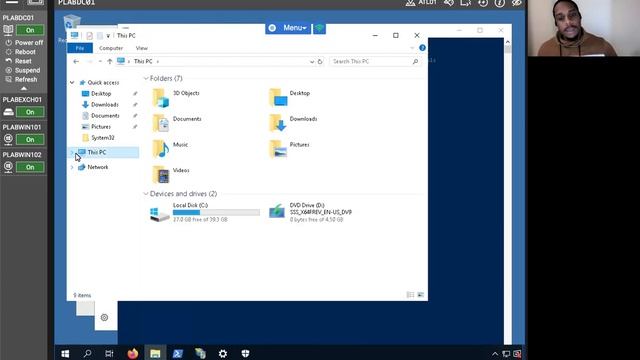The image size is (640, 360).
Task: Open the Pictures folder in Folders section
Action: point(289,149)
